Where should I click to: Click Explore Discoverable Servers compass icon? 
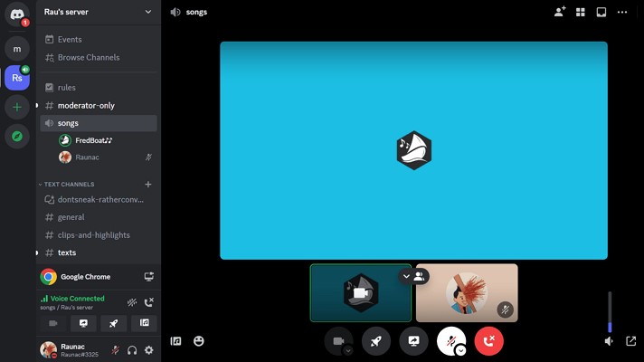(x=17, y=137)
